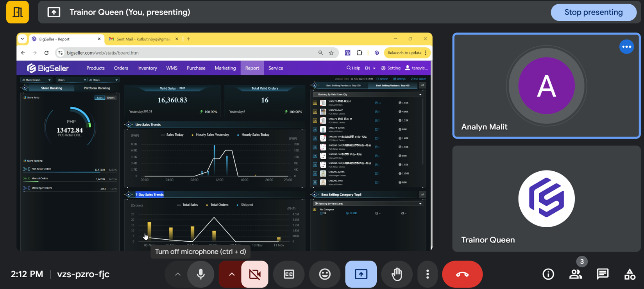Click Stop presenting button
Image resolution: width=644 pixels, height=289 pixels.
[593, 12]
